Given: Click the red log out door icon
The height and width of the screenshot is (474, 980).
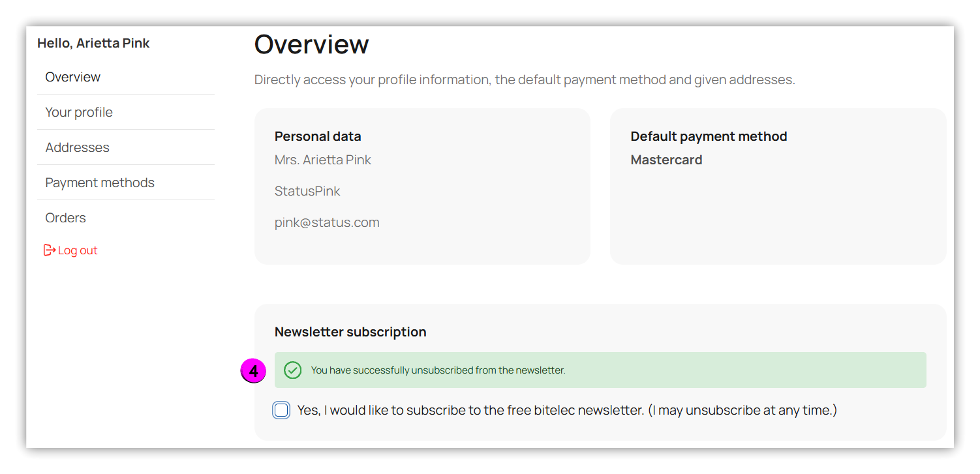Looking at the screenshot, I should coord(50,250).
